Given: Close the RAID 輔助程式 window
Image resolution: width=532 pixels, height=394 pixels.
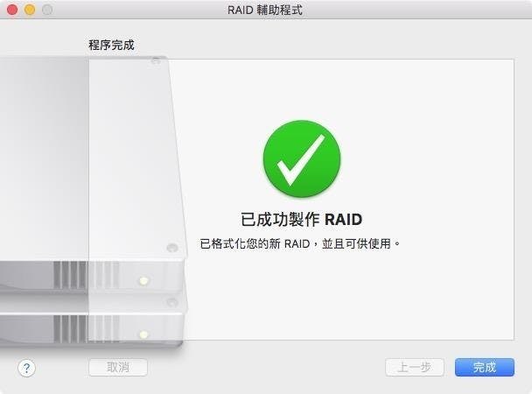Looking at the screenshot, I should [12, 10].
